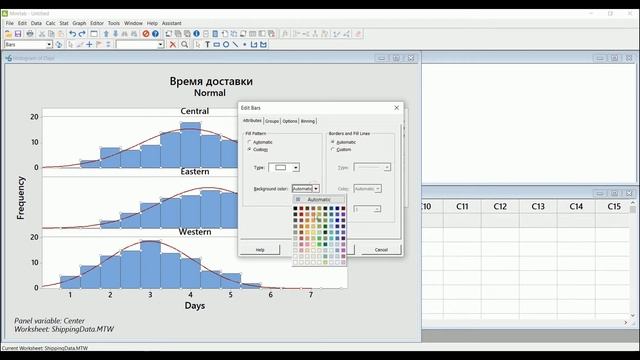The height and width of the screenshot is (360, 640).
Task: Select worksheet column header C14
Action: (x=576, y=207)
